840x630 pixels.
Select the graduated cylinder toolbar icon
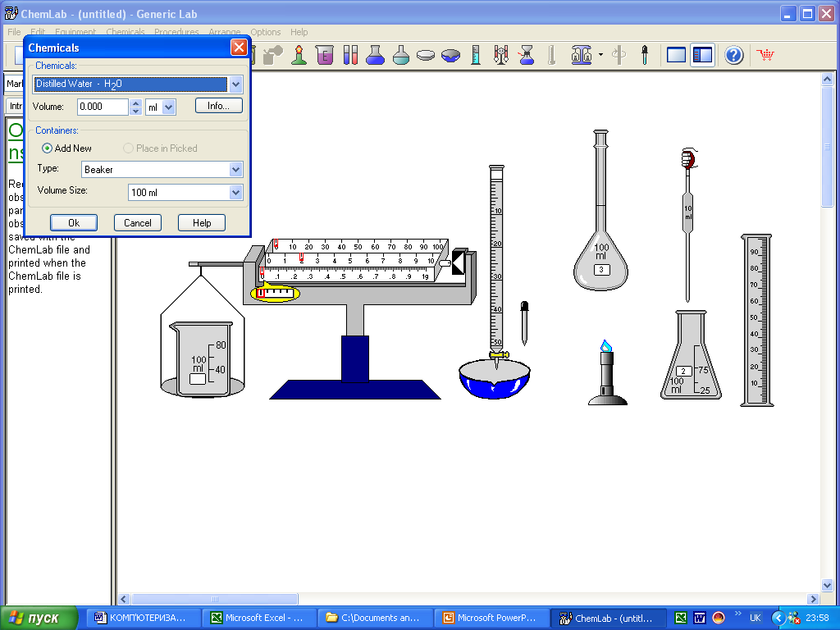click(x=476, y=55)
